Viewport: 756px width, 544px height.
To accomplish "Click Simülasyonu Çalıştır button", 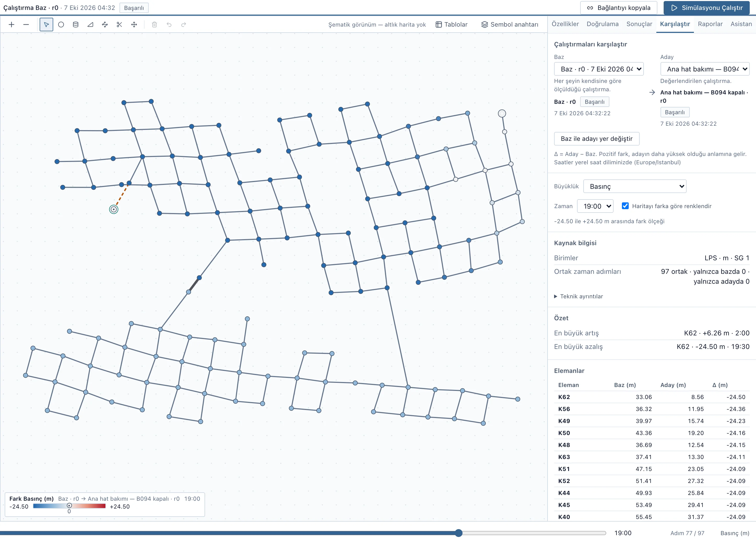I will (x=706, y=8).
